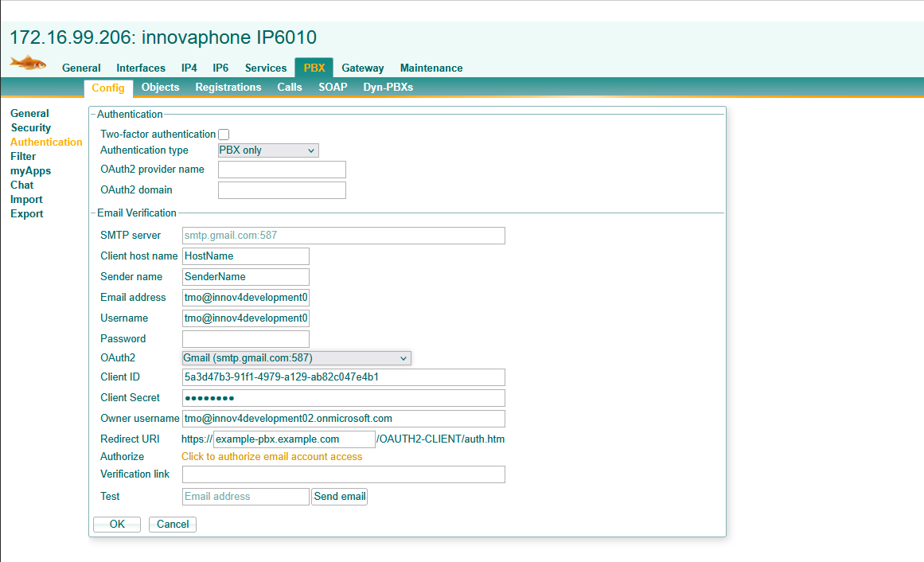Click the Send email button
Image resolution: width=924 pixels, height=562 pixels.
340,497
